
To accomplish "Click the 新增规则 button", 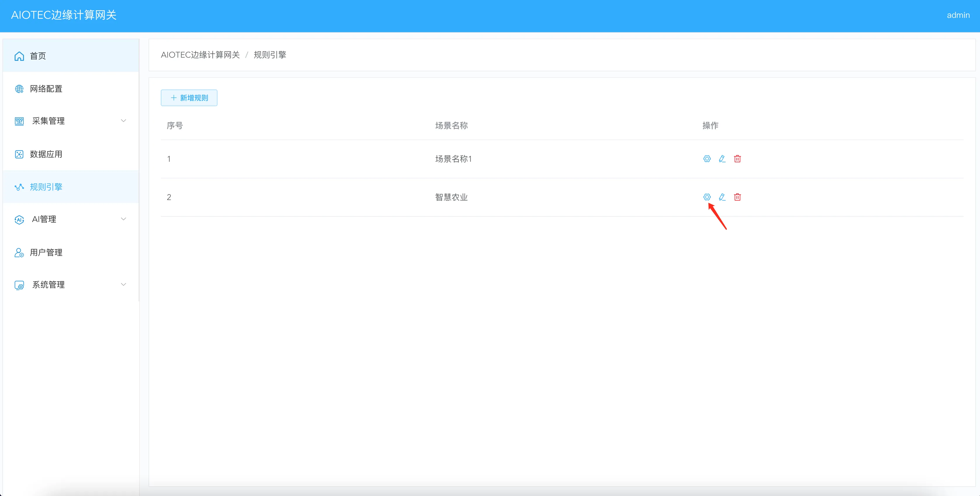I will tap(189, 98).
